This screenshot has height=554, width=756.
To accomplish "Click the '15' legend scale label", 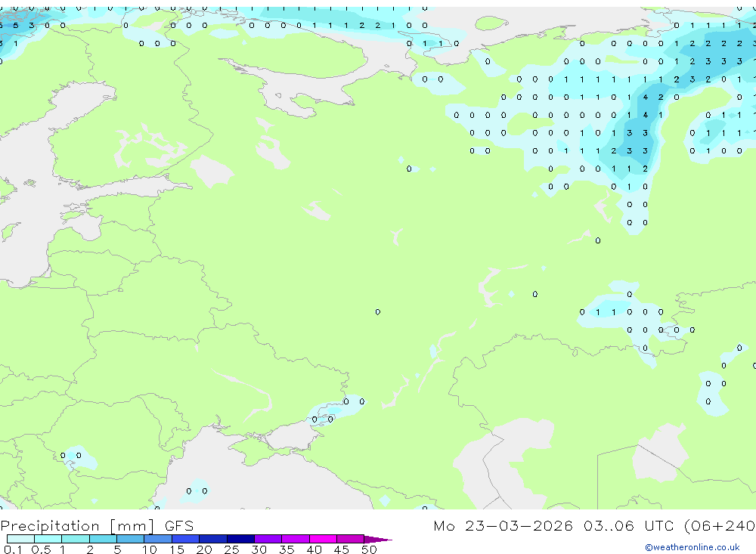I will (x=177, y=549).
